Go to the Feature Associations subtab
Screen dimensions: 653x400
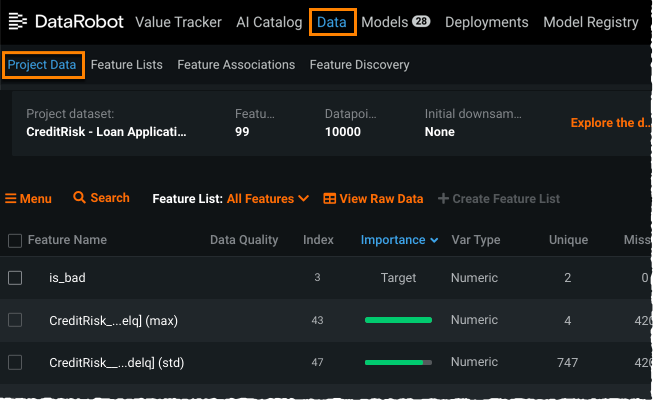(x=236, y=65)
